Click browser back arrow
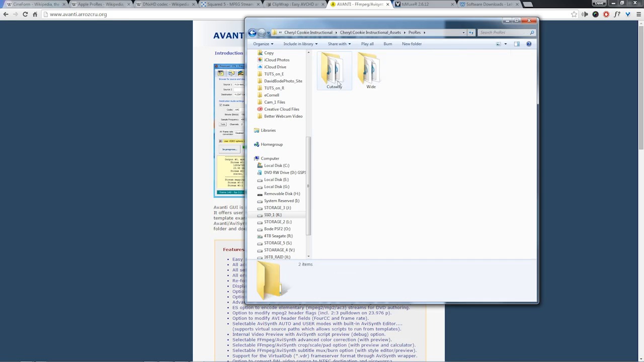The width and height of the screenshot is (644, 362). tap(6, 14)
